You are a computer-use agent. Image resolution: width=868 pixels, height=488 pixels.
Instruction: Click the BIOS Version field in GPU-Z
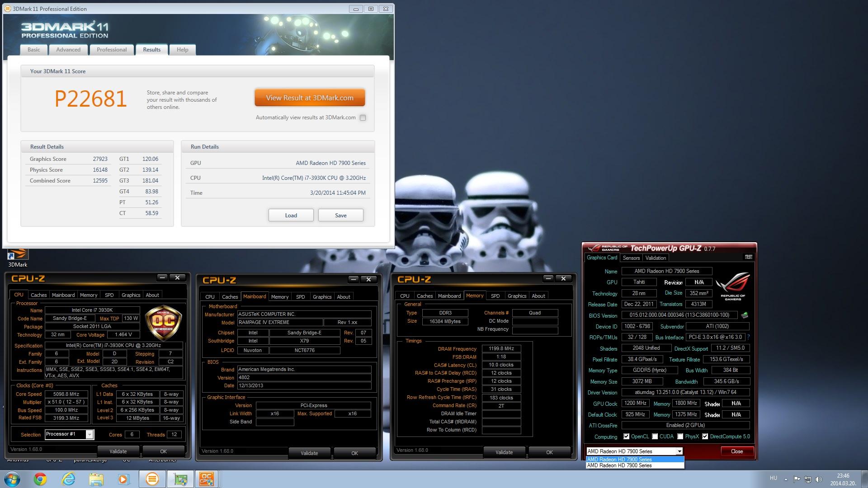coord(679,315)
